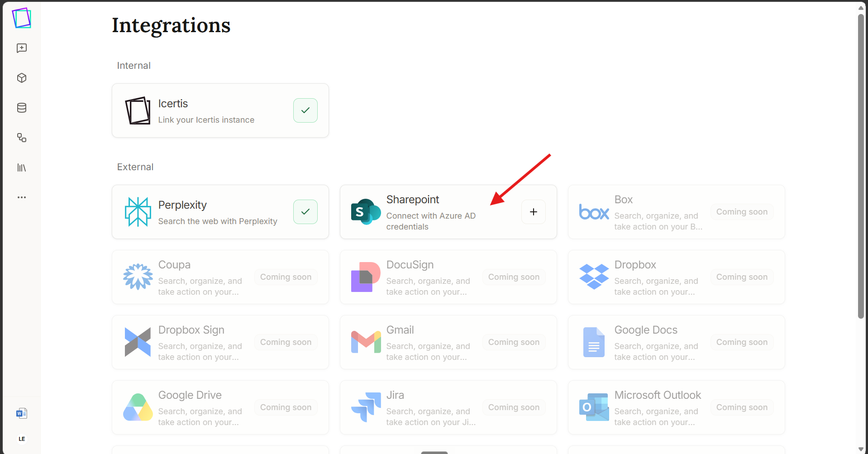Open the library icon in sidebar
Image resolution: width=868 pixels, height=454 pixels.
tap(22, 167)
